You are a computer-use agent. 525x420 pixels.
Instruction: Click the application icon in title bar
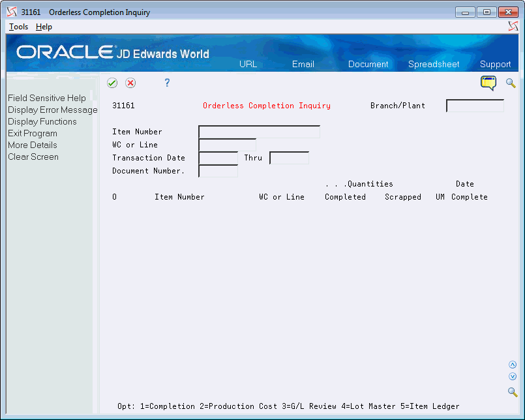(12, 12)
